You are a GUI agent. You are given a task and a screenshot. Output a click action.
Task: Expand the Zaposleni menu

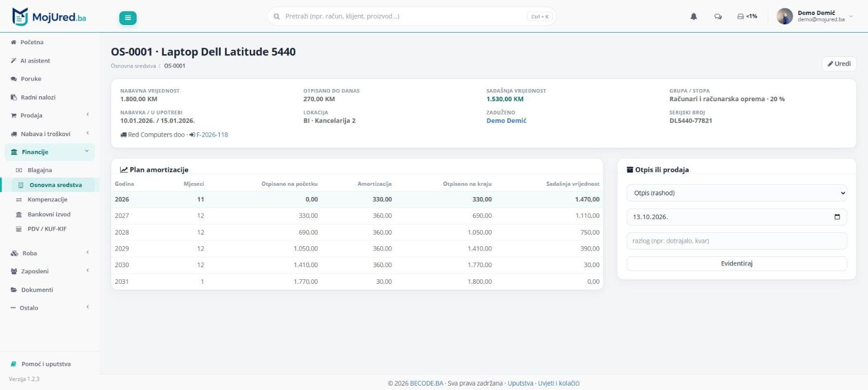coord(50,271)
